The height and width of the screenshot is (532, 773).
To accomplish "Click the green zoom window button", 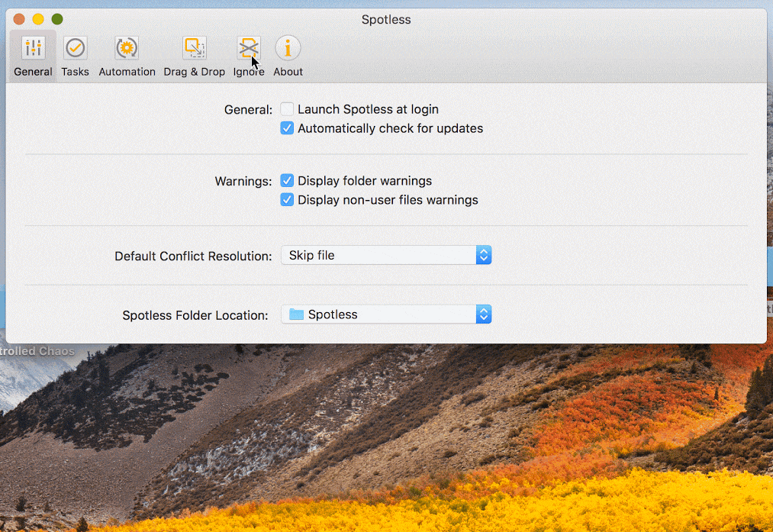I will pyautogui.click(x=57, y=19).
